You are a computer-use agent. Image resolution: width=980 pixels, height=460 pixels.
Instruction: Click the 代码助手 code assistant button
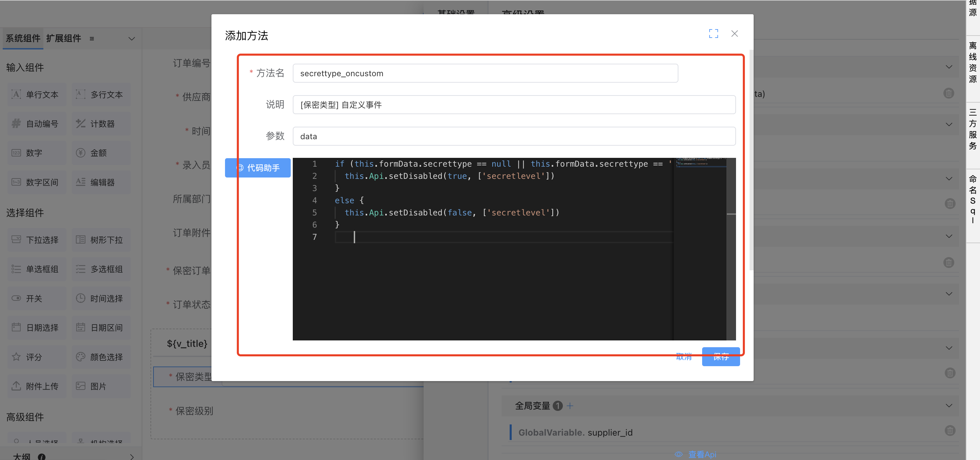click(x=258, y=168)
